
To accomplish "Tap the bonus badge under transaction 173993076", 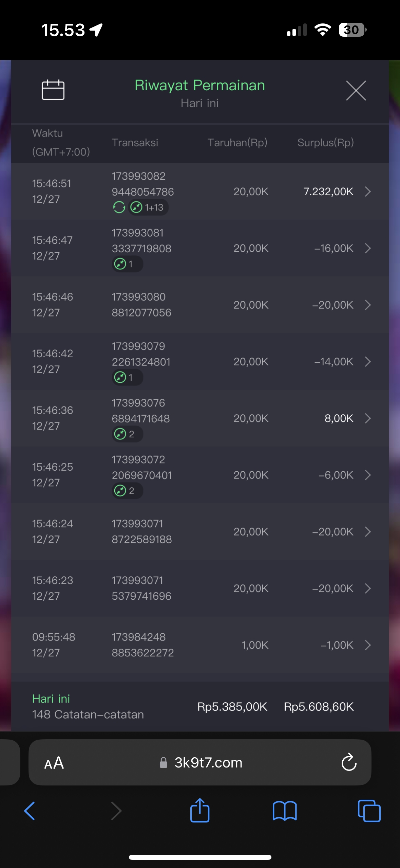I will click(x=127, y=434).
